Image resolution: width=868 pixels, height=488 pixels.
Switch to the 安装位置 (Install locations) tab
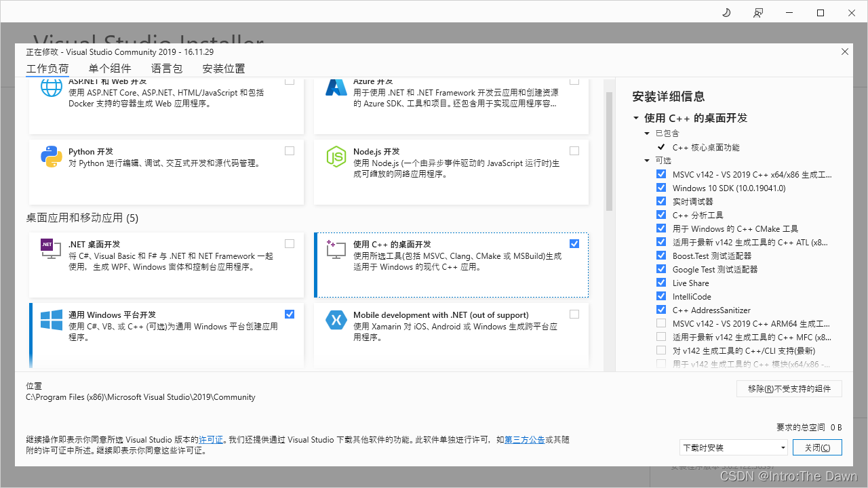tap(224, 68)
